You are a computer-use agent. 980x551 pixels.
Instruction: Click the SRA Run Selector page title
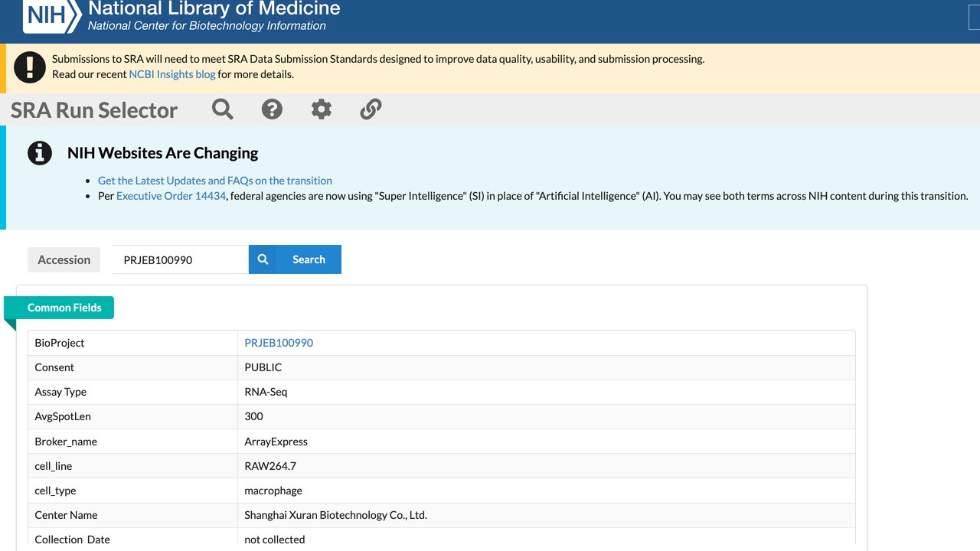pos(94,110)
